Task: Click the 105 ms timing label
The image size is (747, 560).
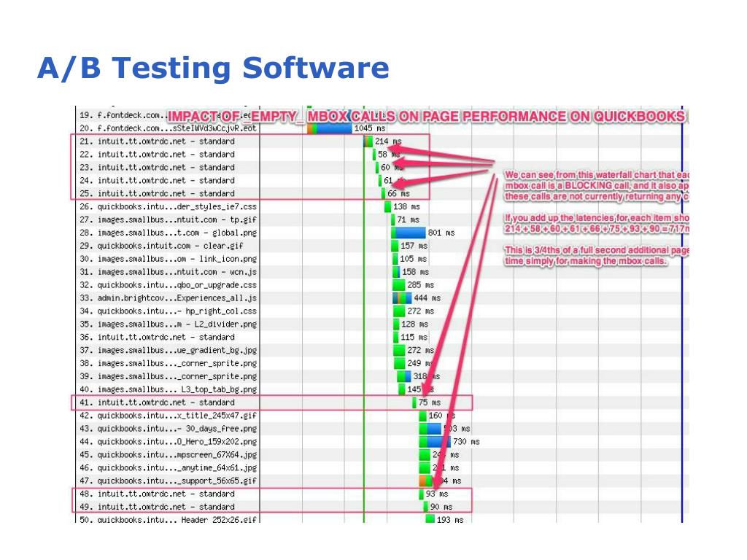Action: click(413, 259)
